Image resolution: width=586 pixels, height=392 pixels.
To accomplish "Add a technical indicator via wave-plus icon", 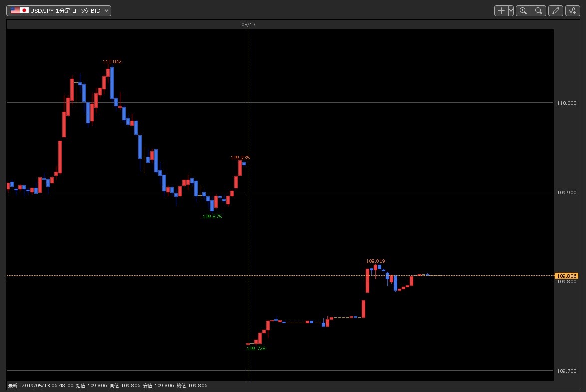I will (x=572, y=11).
